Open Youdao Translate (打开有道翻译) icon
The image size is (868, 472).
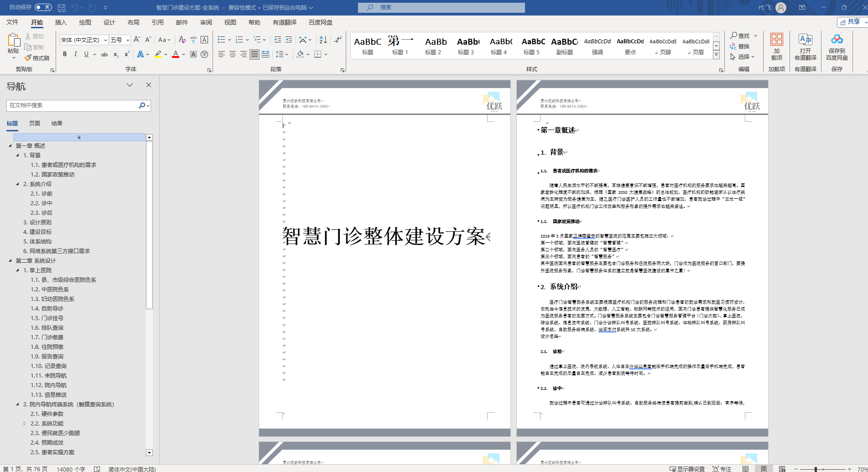click(x=806, y=47)
